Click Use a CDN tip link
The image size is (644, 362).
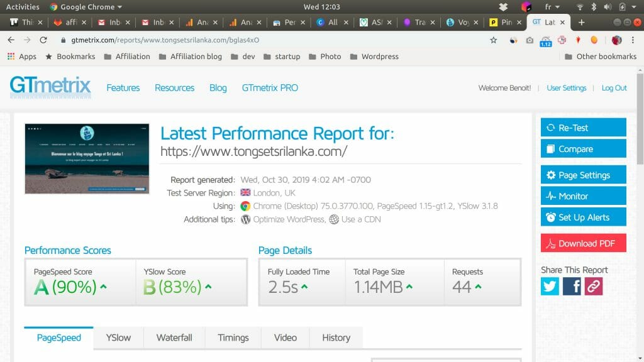[361, 219]
